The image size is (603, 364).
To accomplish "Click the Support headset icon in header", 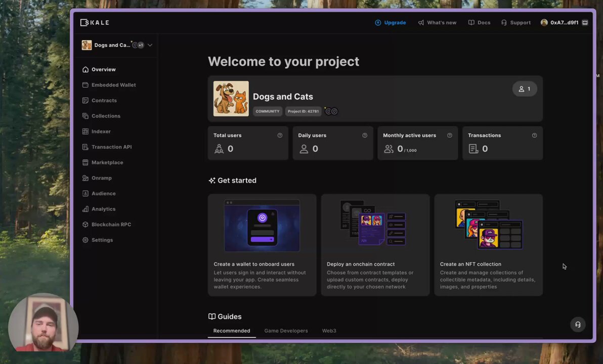I will pyautogui.click(x=504, y=23).
